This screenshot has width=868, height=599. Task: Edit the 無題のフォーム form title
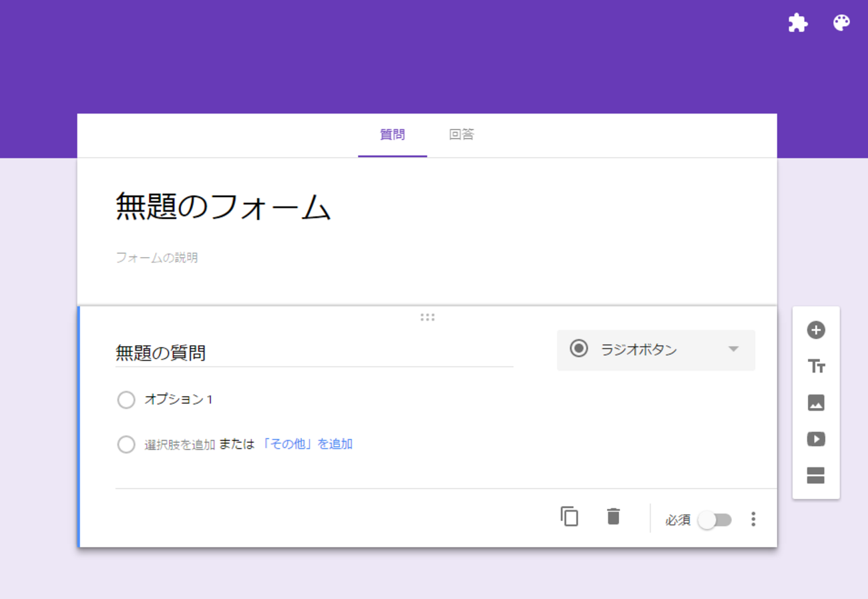[224, 206]
